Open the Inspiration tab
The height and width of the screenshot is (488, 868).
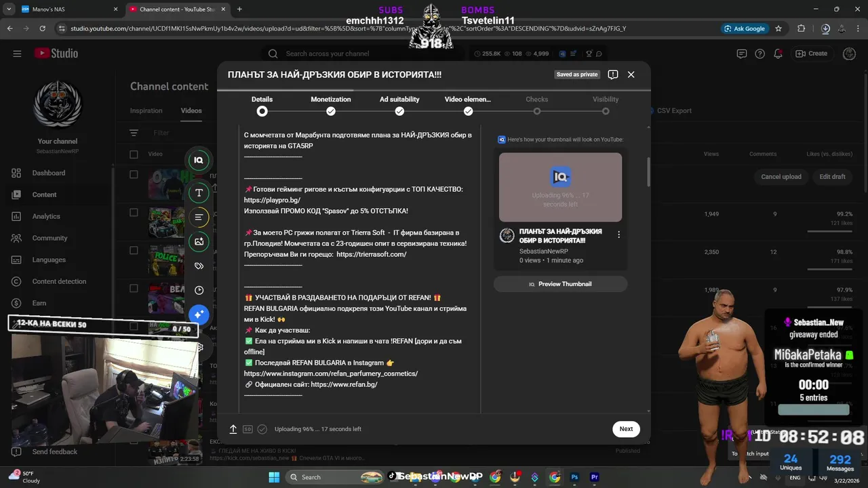coord(146,110)
